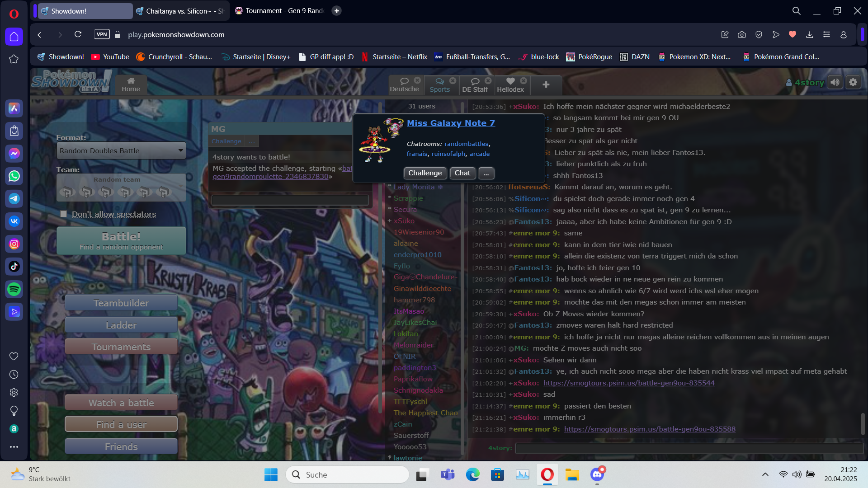The height and width of the screenshot is (488, 868).
Task: Open Telegram in Opera sidebar
Action: [14, 199]
